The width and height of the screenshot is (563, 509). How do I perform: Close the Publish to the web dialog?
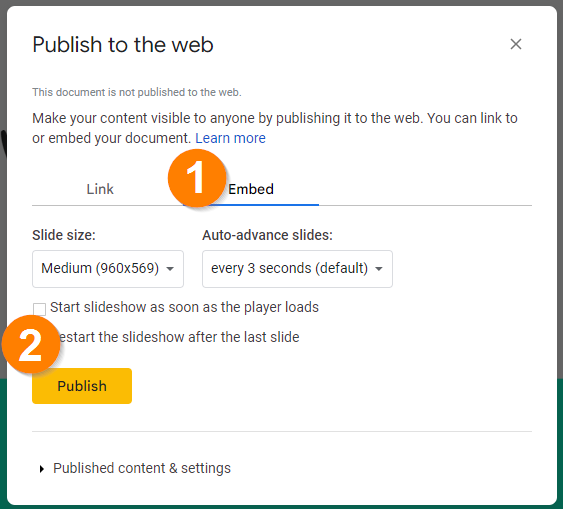[516, 44]
